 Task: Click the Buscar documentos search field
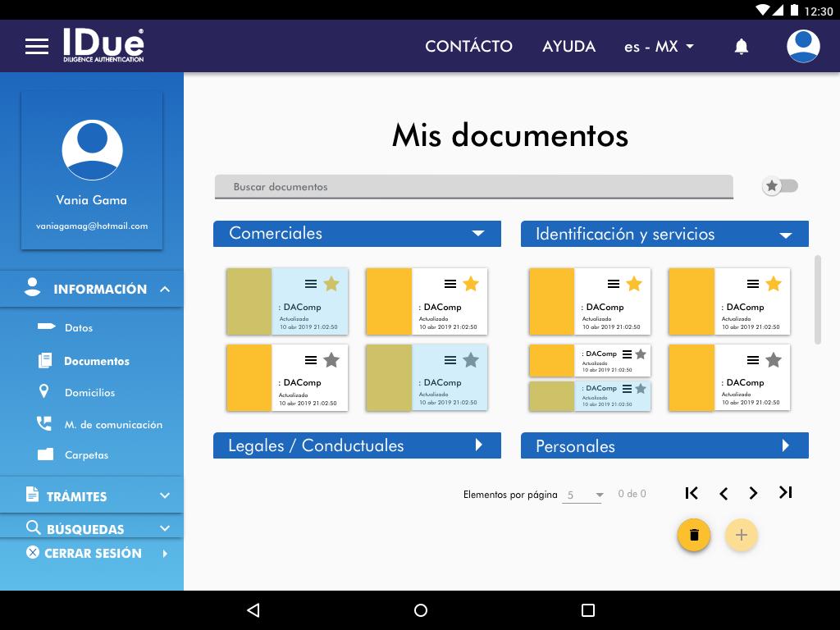click(473, 187)
